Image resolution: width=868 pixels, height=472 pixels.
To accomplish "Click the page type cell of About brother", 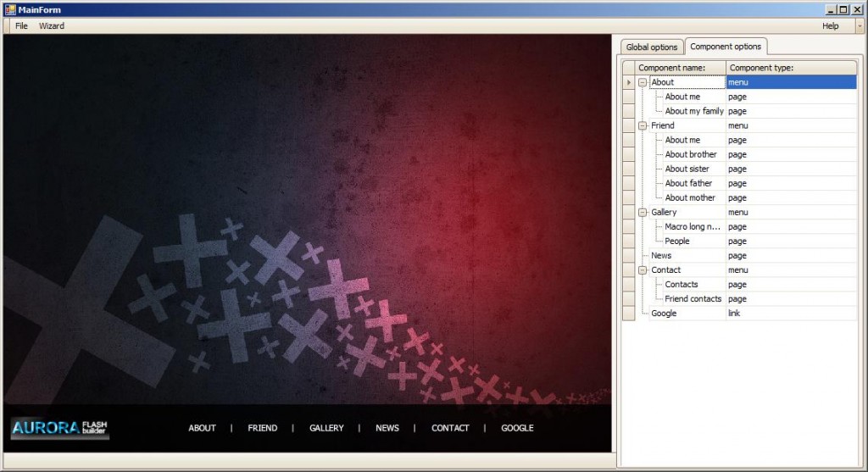I will pyautogui.click(x=791, y=154).
